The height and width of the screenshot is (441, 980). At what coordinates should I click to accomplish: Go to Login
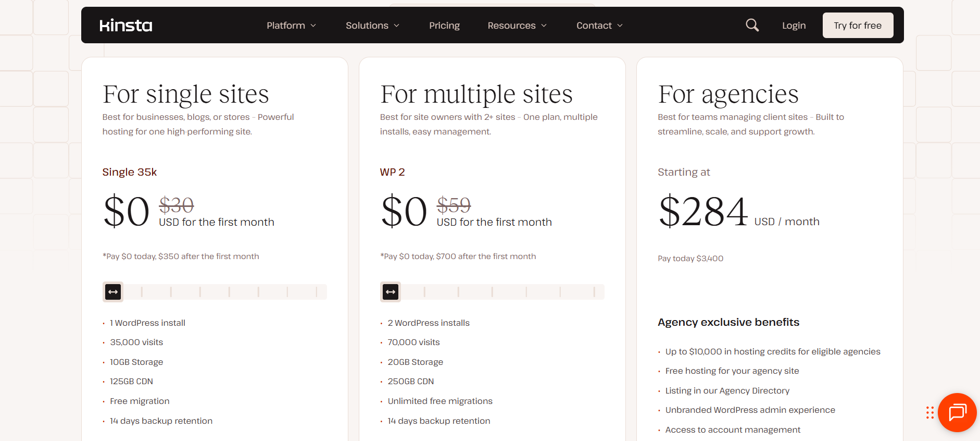pyautogui.click(x=794, y=26)
